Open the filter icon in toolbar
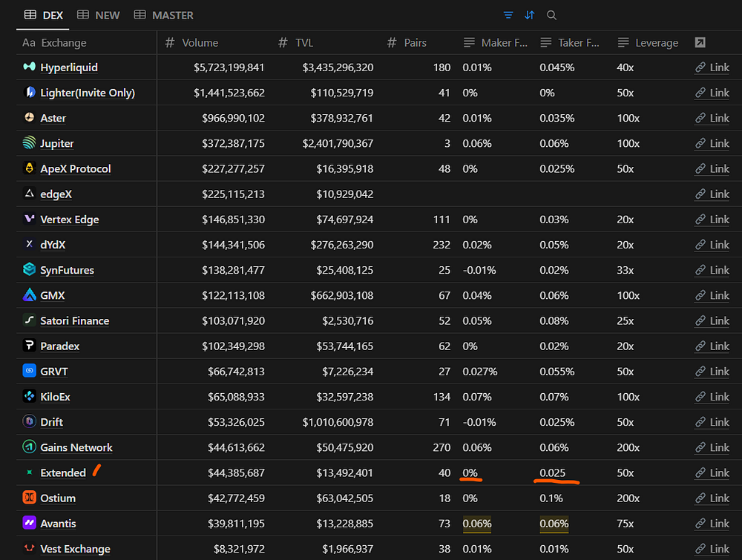The height and width of the screenshot is (560, 742). click(508, 15)
